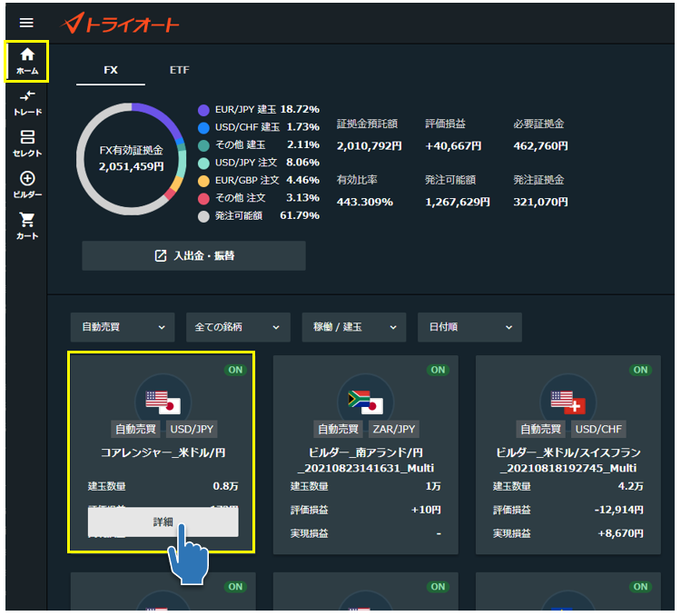
Task: Click the USD/JPY flag icon
Action: (x=163, y=402)
